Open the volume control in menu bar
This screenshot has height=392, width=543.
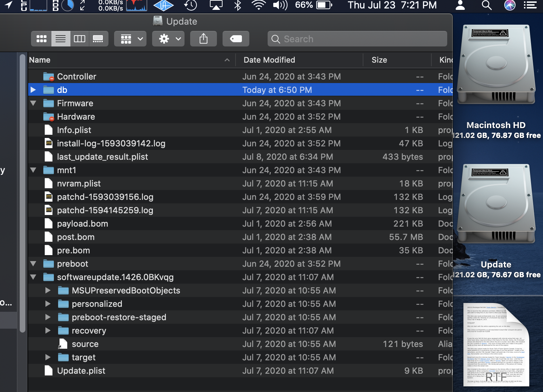click(x=280, y=5)
